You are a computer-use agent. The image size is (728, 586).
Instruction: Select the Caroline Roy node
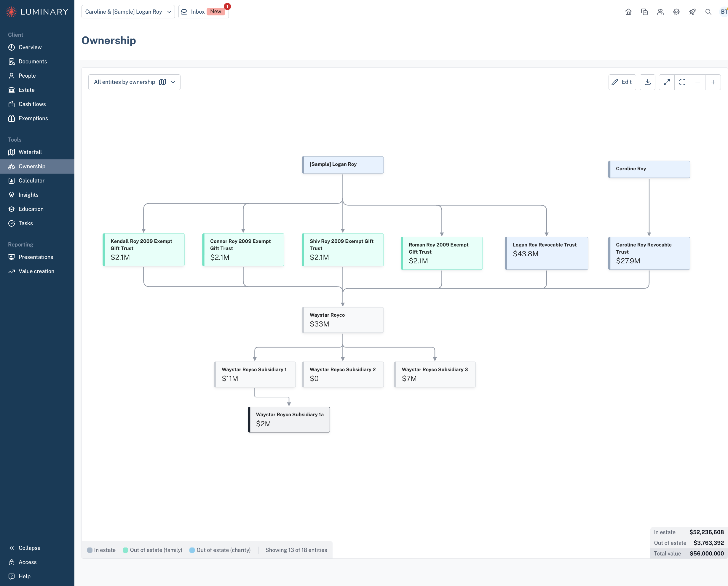coord(649,169)
